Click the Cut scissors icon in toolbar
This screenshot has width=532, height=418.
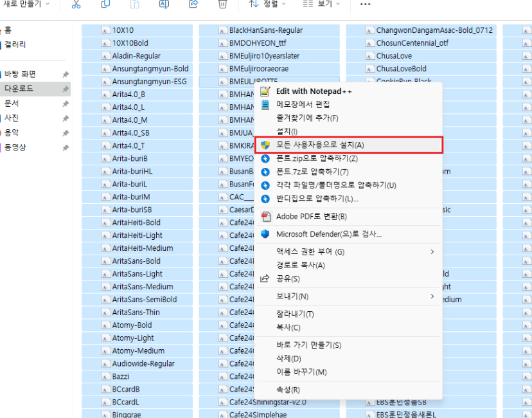pyautogui.click(x=76, y=4)
